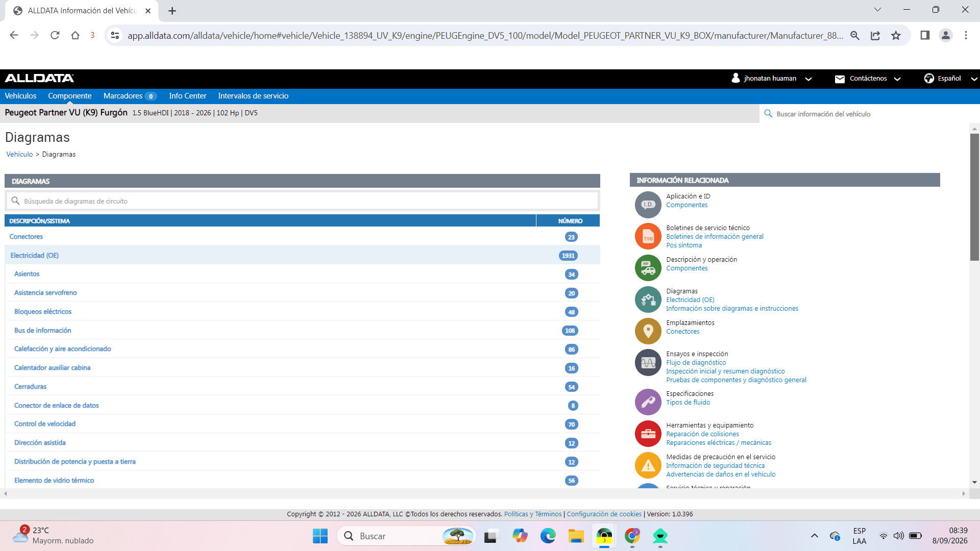The width and height of the screenshot is (980, 551).
Task: Open the Windows Start button
Action: [x=320, y=536]
